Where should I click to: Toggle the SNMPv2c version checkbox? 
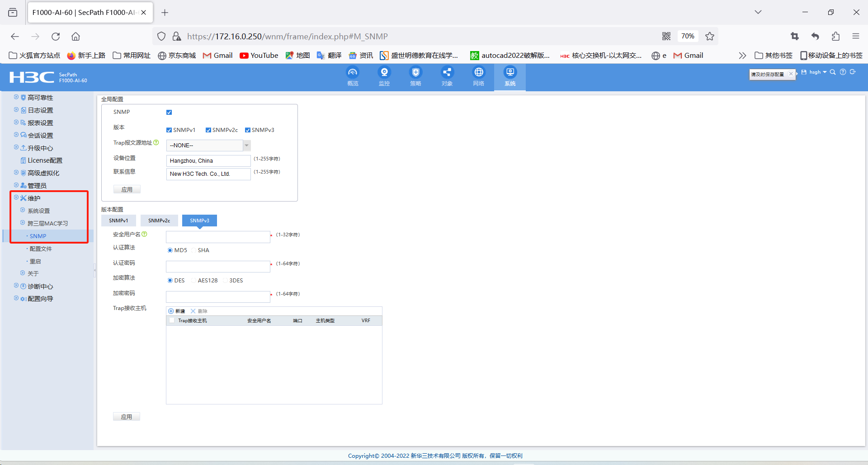point(208,130)
